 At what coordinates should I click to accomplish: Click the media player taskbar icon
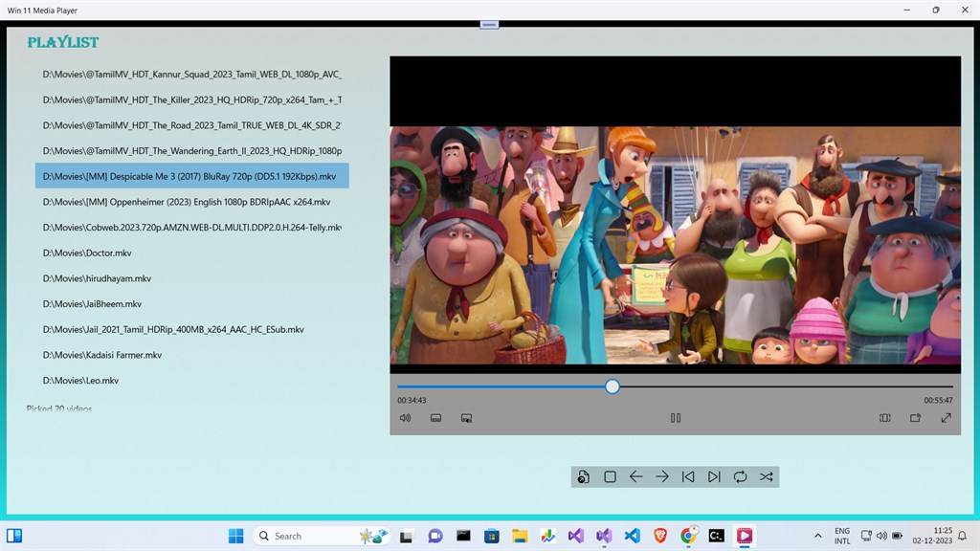tap(745, 536)
